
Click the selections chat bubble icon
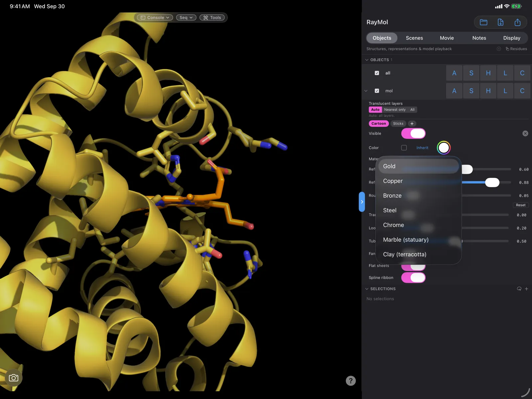coord(519,289)
